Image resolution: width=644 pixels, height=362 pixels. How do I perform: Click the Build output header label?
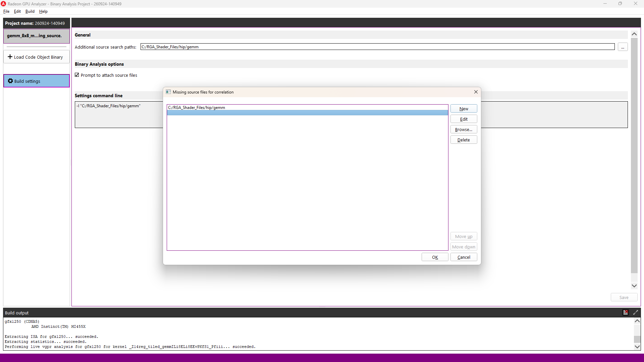[x=17, y=313]
